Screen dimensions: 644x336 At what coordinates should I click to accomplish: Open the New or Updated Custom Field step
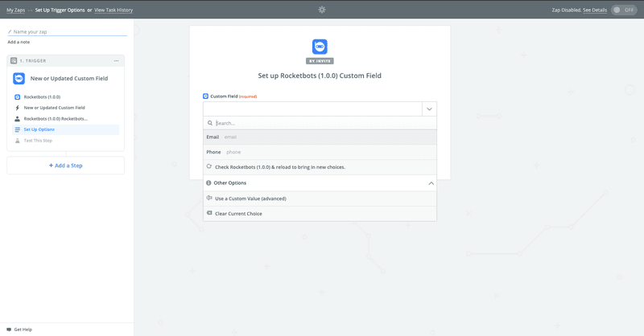coord(54,108)
